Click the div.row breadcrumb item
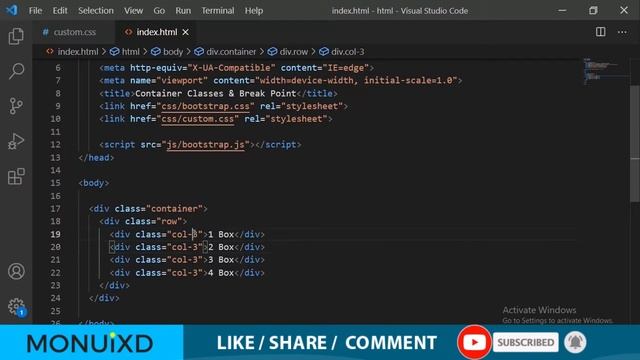The image size is (640, 360). (288, 52)
